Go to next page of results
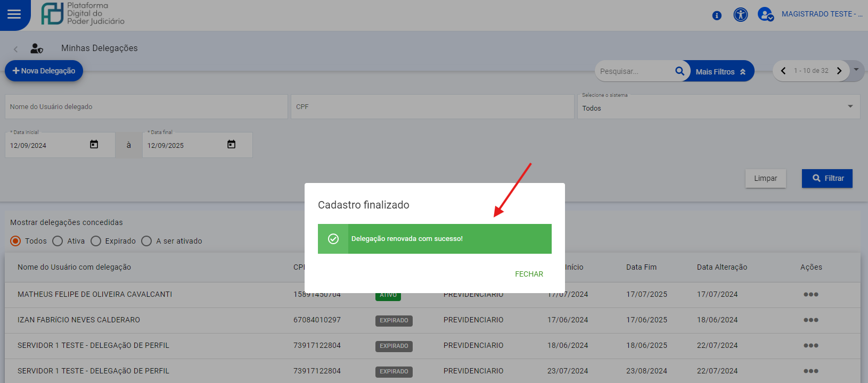 coord(839,71)
